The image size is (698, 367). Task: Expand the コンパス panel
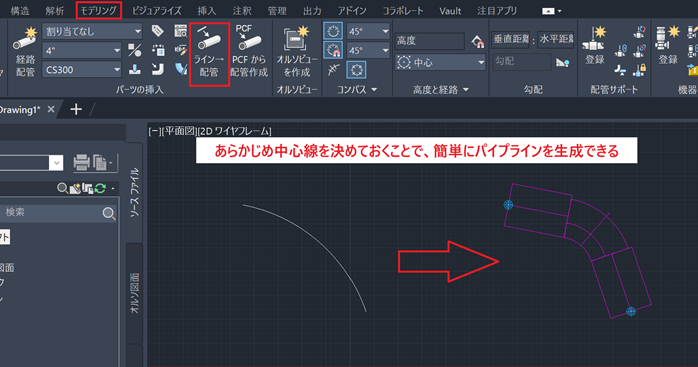tap(357, 90)
